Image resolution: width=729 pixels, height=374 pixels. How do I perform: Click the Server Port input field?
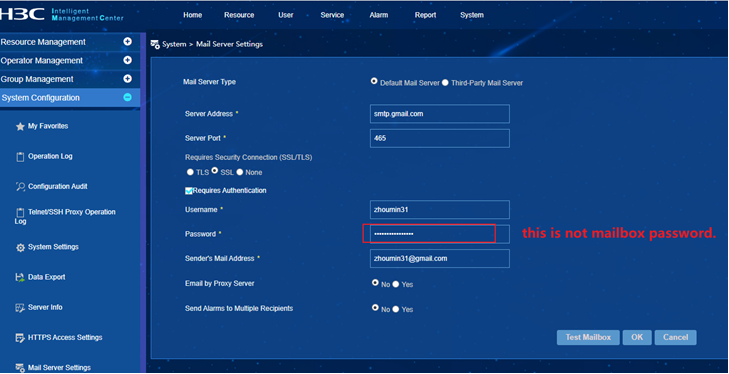point(440,138)
